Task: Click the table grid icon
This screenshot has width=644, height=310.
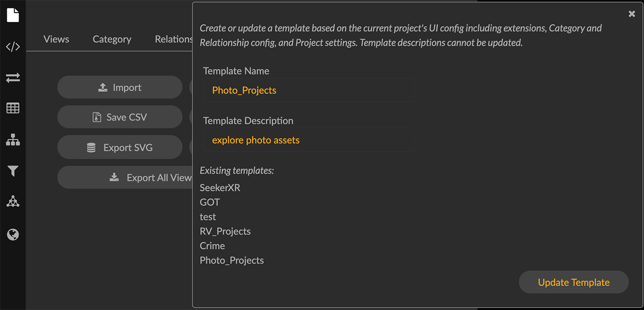Action: (x=12, y=108)
